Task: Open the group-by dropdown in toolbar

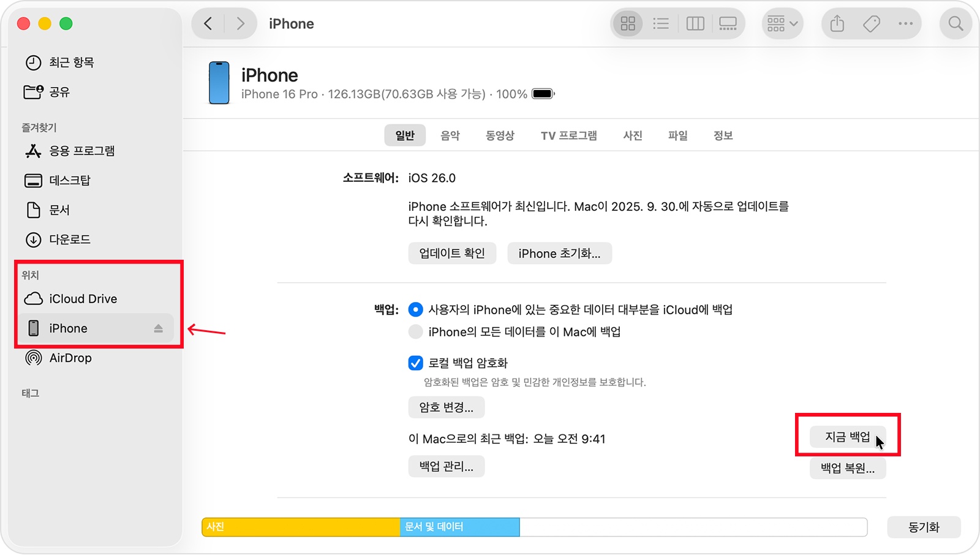Action: [x=782, y=24]
